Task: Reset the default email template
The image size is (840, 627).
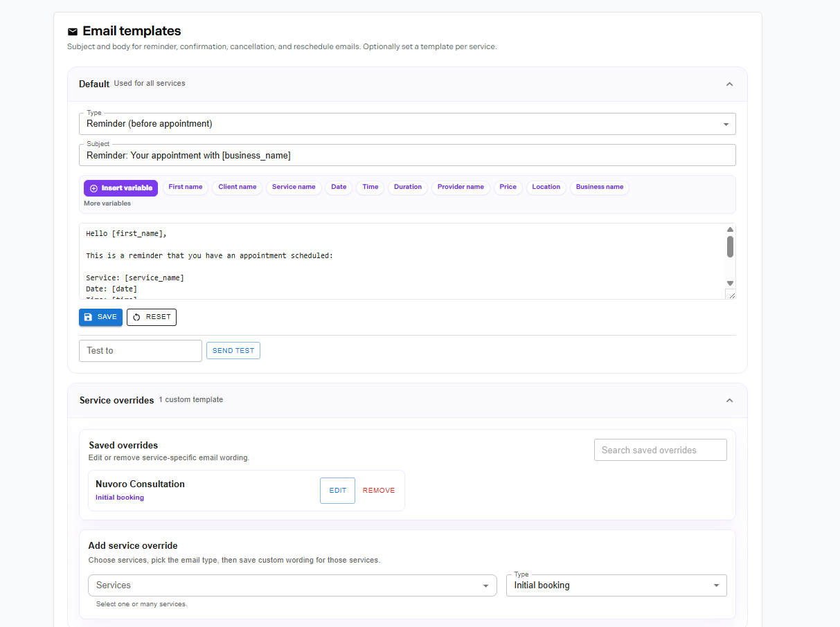Action: coord(152,317)
